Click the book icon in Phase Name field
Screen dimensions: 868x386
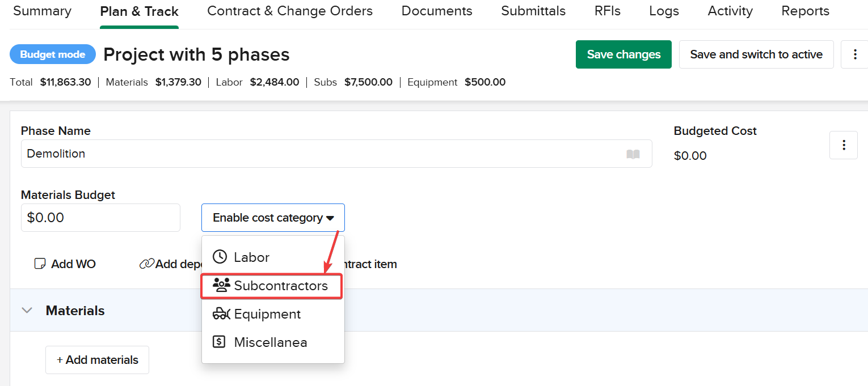tap(633, 154)
